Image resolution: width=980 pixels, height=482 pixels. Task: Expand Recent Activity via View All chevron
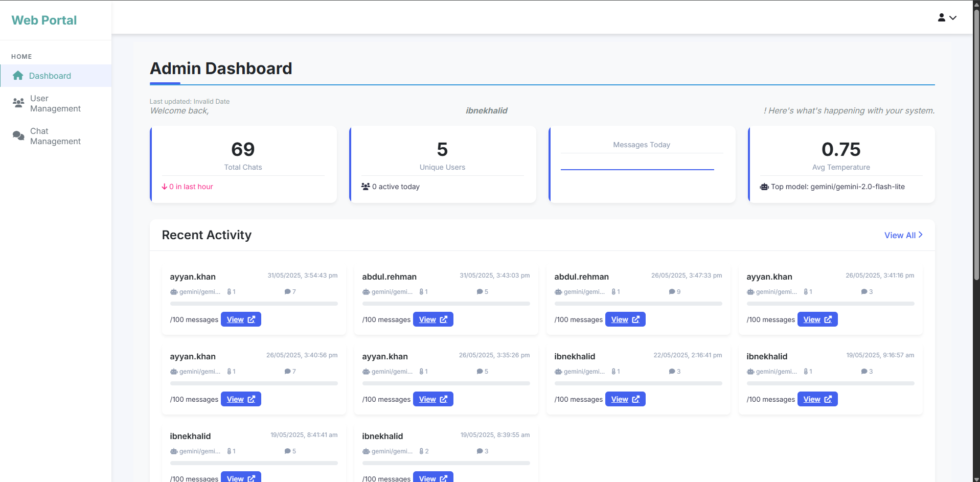pyautogui.click(x=921, y=235)
